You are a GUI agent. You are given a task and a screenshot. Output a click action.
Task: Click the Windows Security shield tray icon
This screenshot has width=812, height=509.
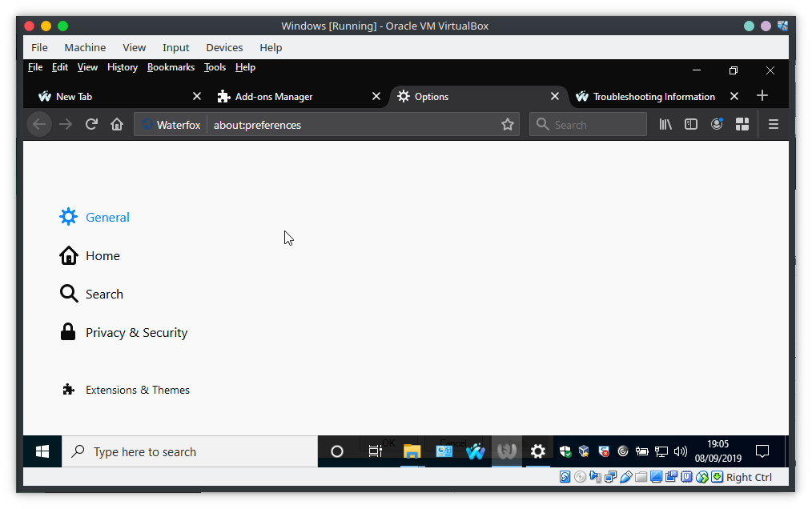565,451
